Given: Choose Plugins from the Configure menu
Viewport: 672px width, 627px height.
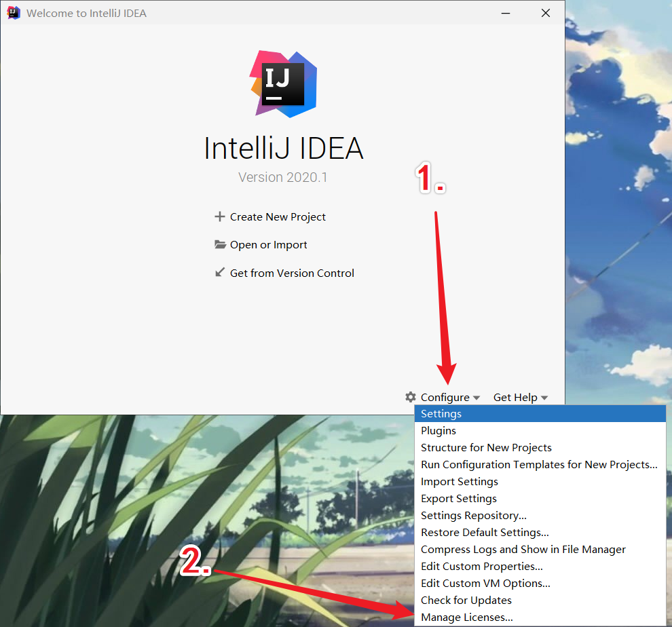Looking at the screenshot, I should (540, 430).
